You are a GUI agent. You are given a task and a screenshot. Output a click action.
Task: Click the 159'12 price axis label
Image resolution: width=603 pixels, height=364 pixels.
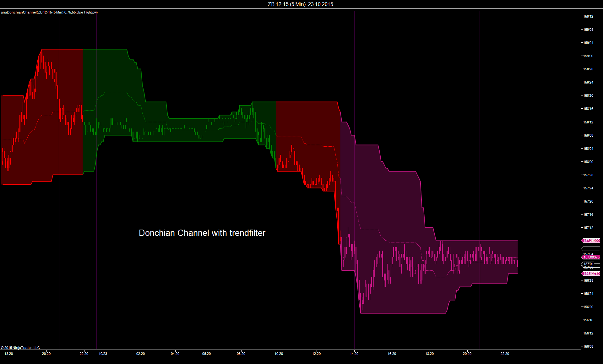pos(588,16)
